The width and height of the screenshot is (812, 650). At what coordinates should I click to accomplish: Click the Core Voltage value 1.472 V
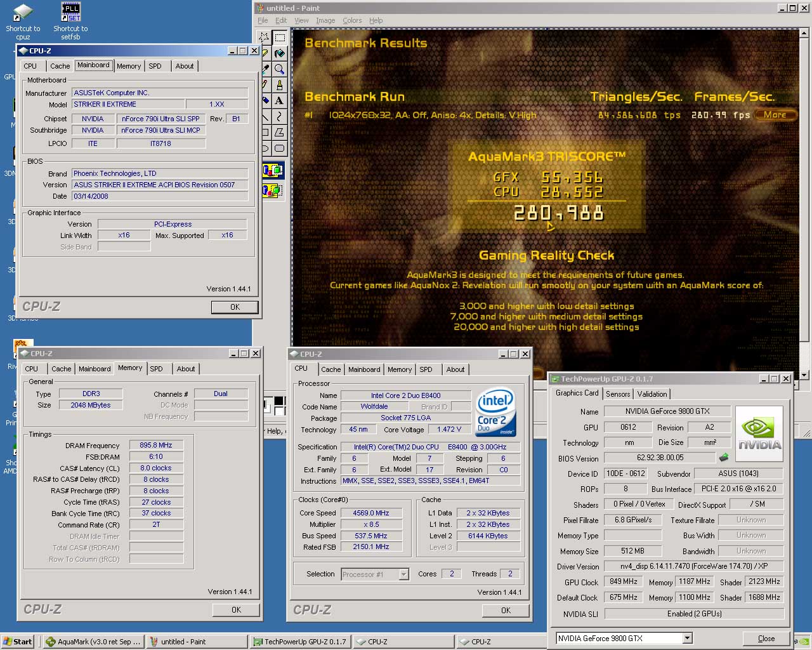click(449, 430)
